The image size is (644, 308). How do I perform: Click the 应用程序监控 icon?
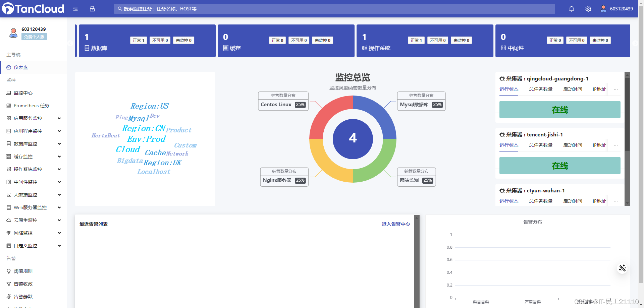9,131
